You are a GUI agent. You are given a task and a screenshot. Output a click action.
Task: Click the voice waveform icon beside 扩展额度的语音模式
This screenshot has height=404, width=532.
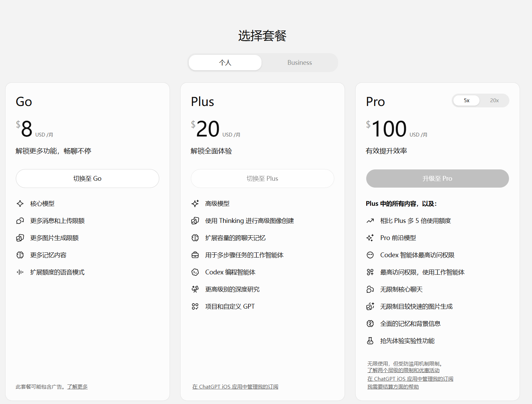(x=20, y=272)
